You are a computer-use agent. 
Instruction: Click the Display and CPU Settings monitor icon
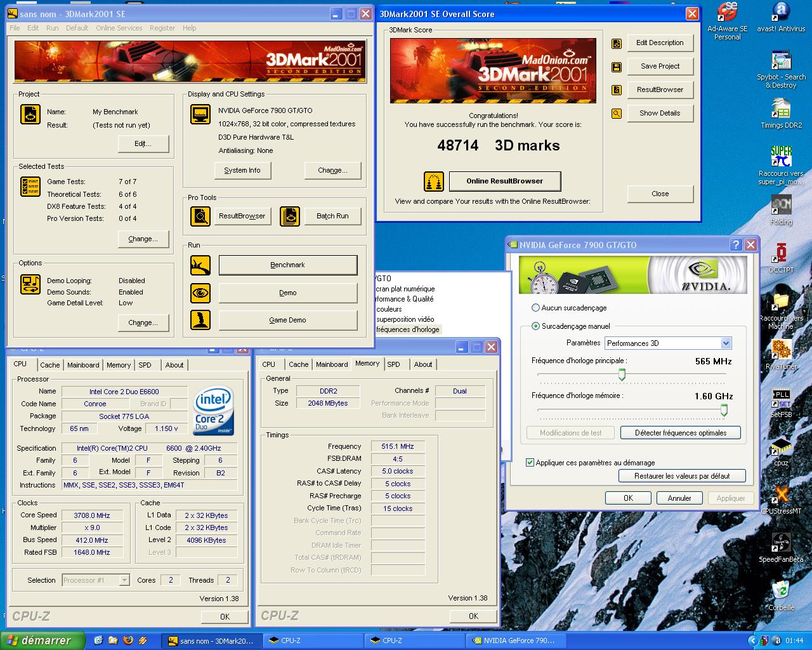tap(200, 114)
